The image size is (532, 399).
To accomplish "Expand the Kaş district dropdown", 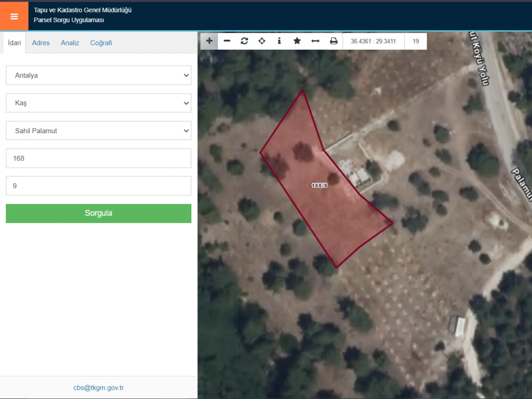I will pos(98,103).
